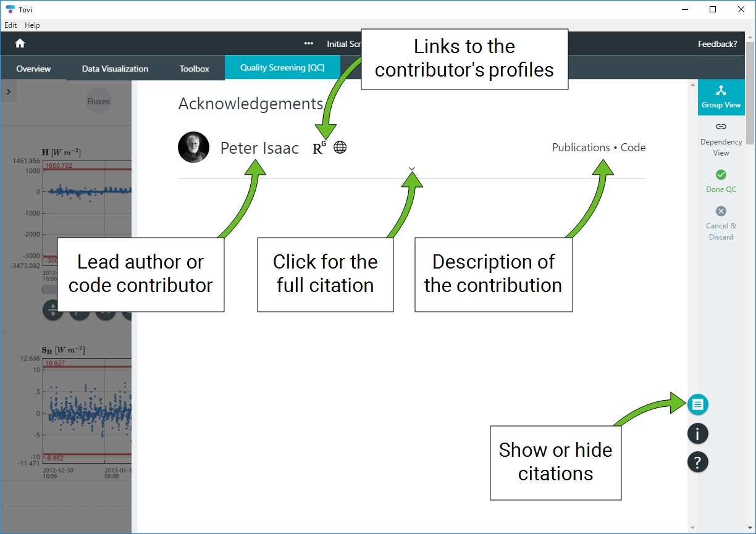Viewport: 756px width, 534px height.
Task: Open the info circle button
Action: click(697, 433)
